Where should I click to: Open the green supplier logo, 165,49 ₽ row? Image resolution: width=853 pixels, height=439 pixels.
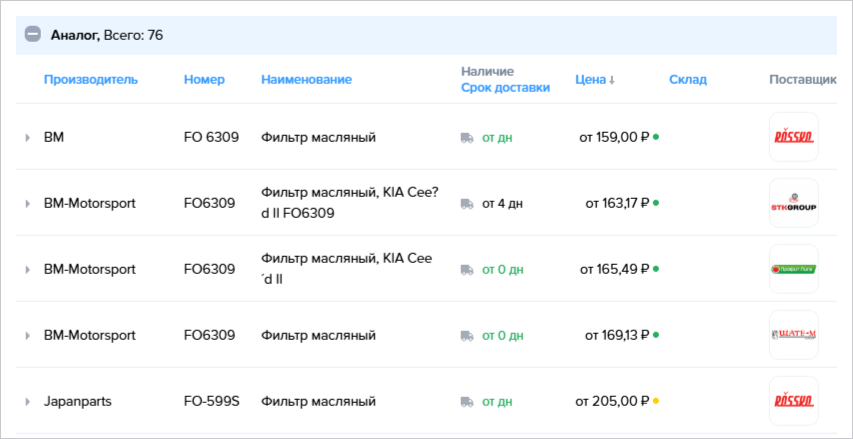click(x=793, y=269)
